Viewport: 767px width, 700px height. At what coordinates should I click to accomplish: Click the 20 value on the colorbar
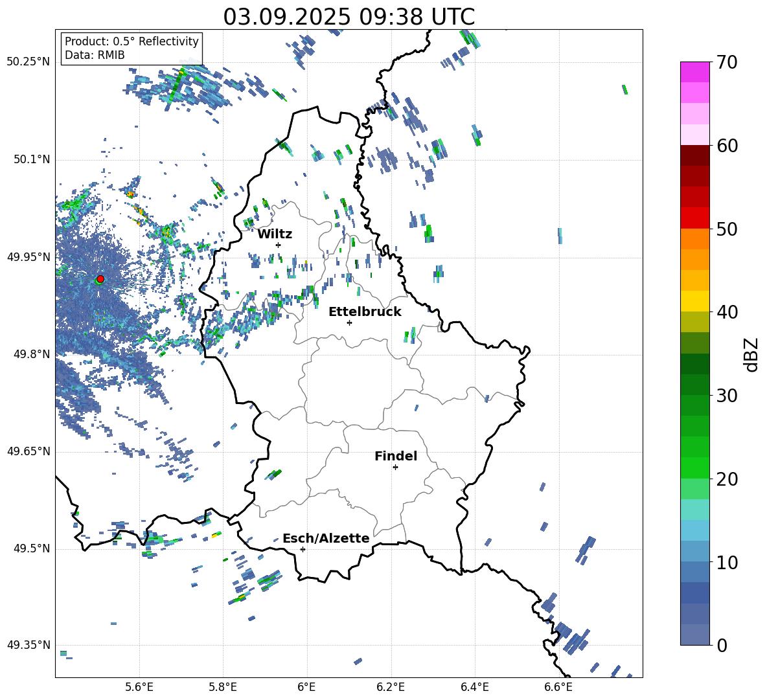727,479
